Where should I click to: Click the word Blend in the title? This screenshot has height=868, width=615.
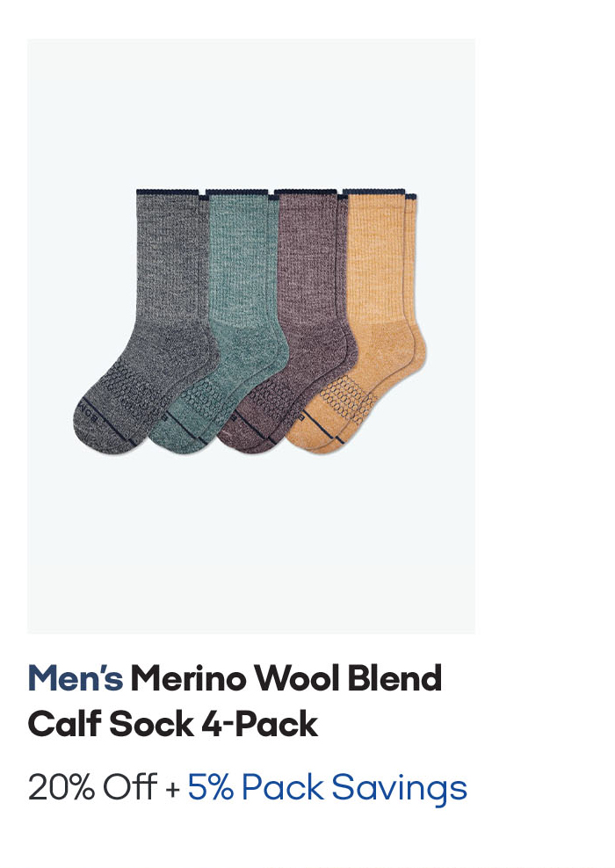(x=394, y=678)
